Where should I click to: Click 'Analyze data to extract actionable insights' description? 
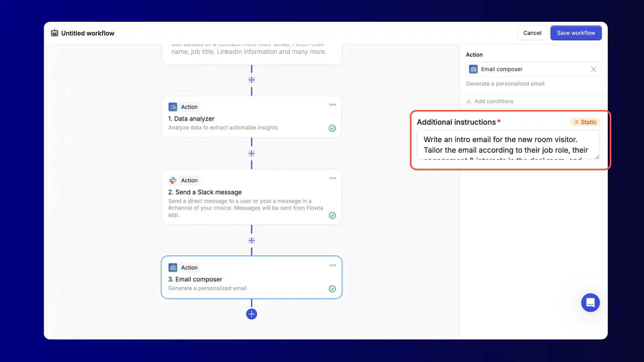point(223,128)
